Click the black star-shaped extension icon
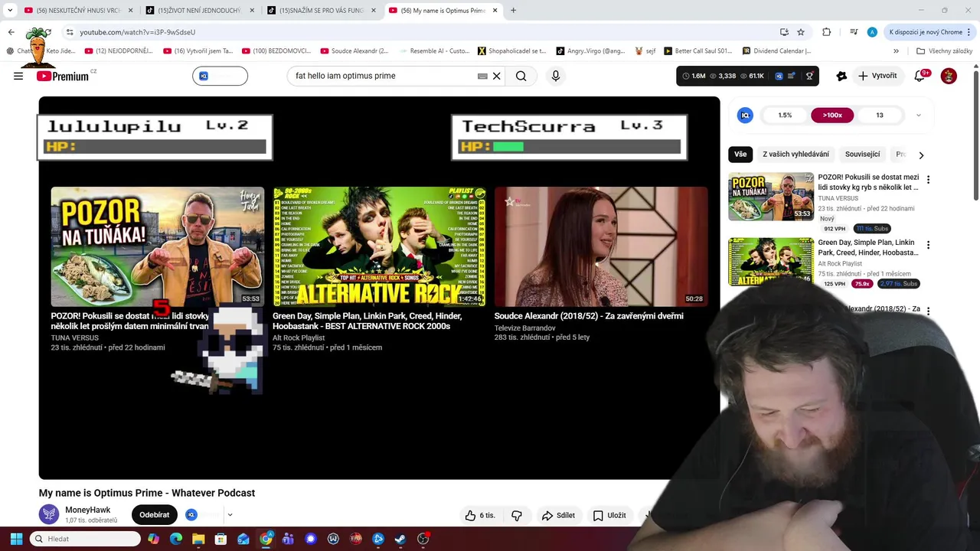The image size is (980, 551). 841,76
